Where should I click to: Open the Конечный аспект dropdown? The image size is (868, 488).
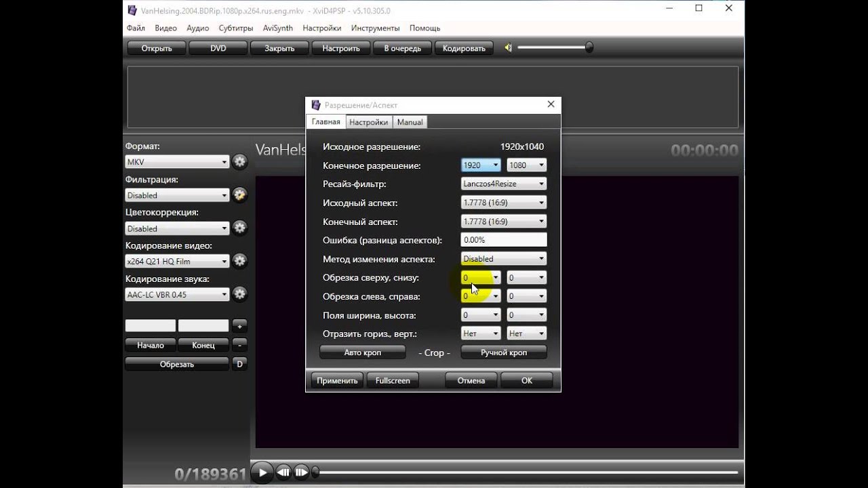(504, 222)
